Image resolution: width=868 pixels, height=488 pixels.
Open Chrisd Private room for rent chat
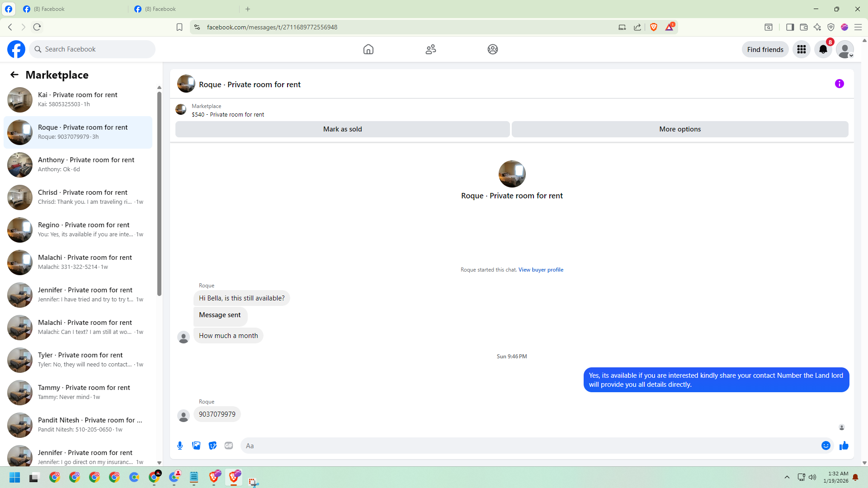(78, 197)
